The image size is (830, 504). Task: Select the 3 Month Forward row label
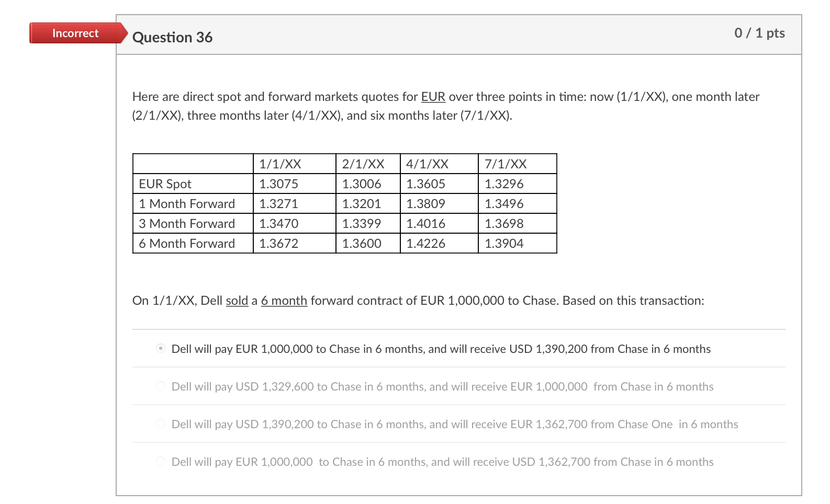[x=186, y=223]
